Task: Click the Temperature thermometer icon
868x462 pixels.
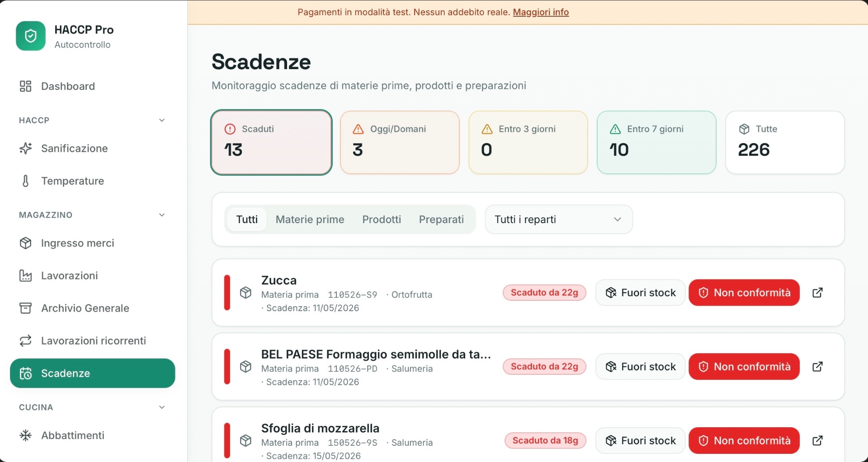Action: pos(26,181)
